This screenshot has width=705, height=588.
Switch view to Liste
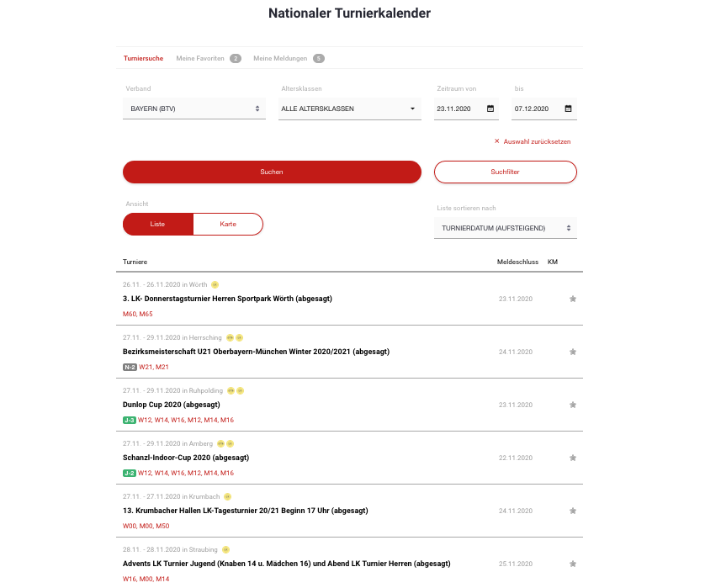[x=158, y=225]
